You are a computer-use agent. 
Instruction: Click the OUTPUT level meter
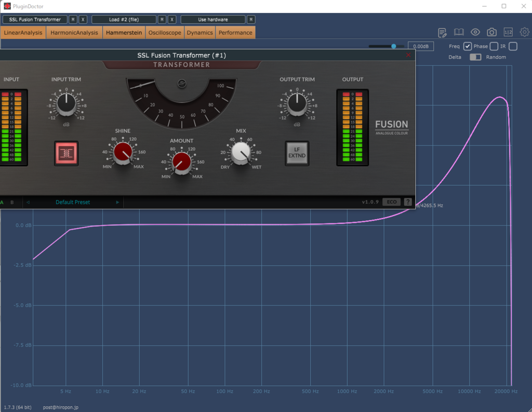(x=353, y=127)
